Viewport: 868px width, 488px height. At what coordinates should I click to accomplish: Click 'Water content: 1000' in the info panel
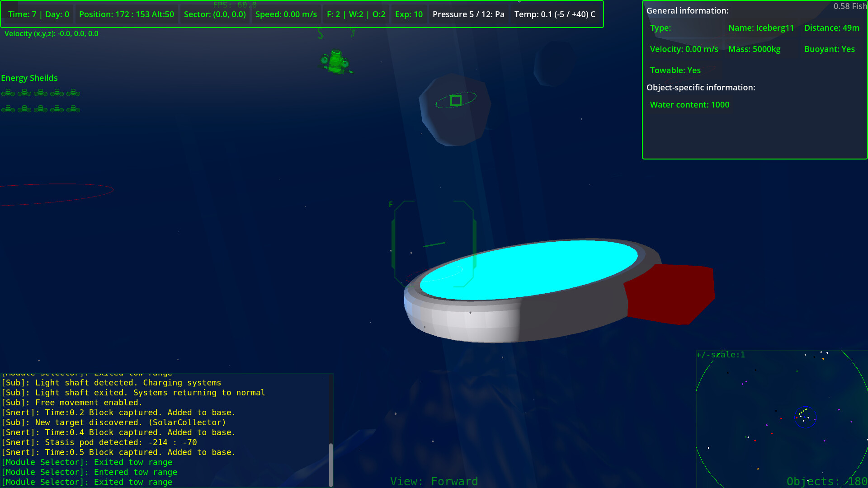[690, 105]
